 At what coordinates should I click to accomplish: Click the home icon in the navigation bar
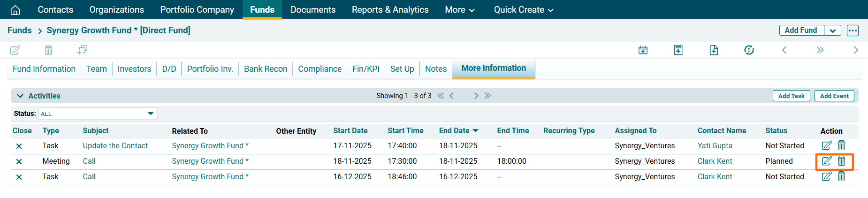click(15, 10)
